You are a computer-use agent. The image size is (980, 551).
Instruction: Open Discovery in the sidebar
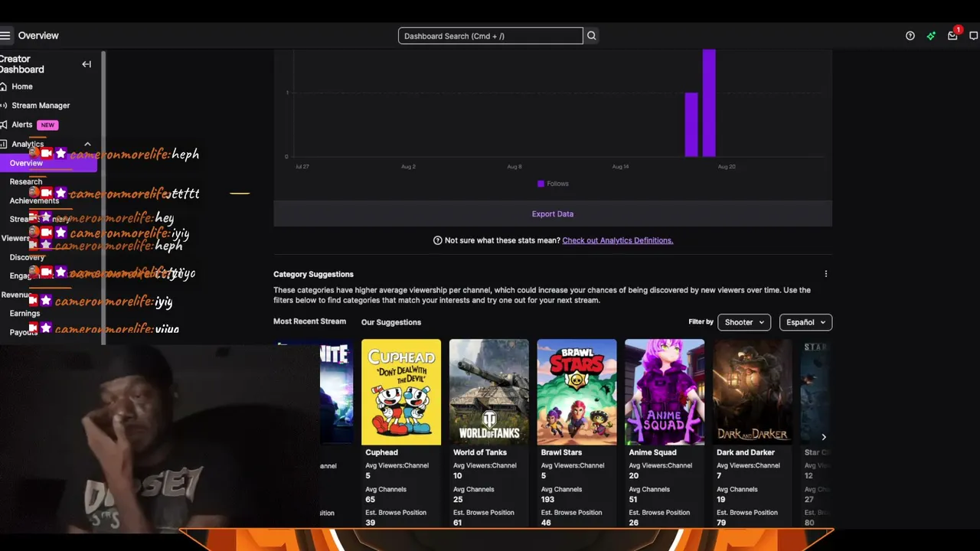(27, 257)
